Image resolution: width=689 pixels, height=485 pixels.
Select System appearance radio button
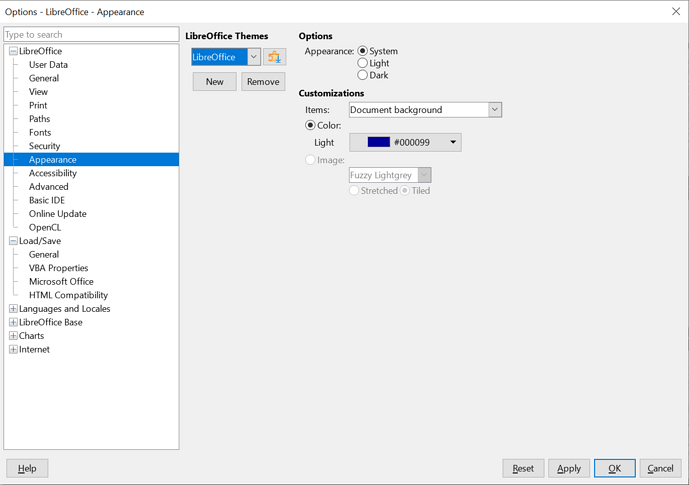pyautogui.click(x=363, y=51)
